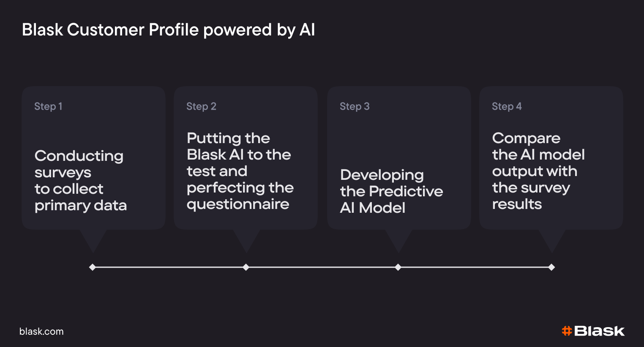644x347 pixels.
Task: Click the pointer triangle below Step 1 card
Action: (93, 239)
